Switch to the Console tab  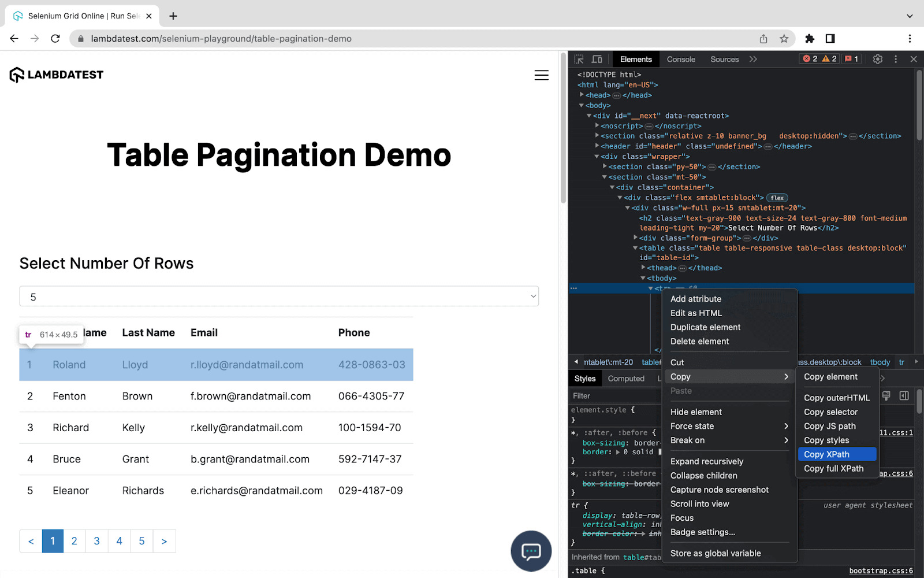click(x=680, y=58)
